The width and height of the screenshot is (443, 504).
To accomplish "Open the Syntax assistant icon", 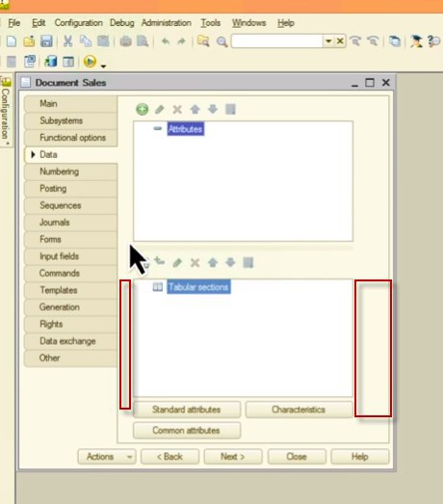I will (416, 41).
